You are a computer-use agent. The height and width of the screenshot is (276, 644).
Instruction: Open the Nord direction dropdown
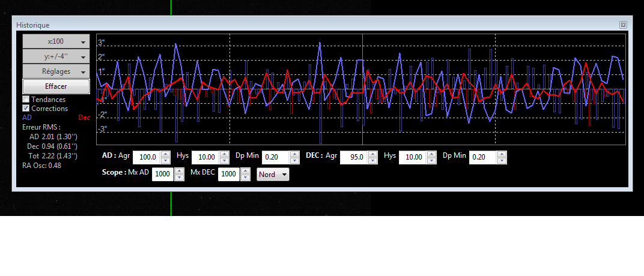click(x=273, y=174)
